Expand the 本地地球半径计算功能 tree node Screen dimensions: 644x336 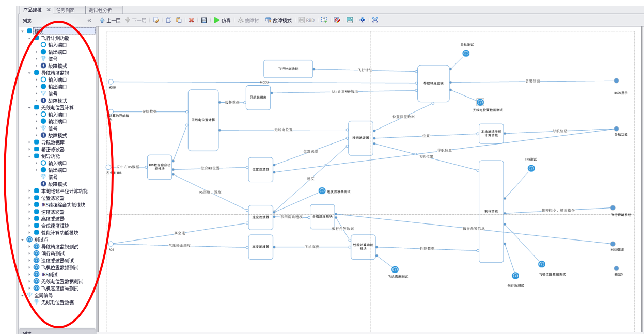tap(29, 191)
